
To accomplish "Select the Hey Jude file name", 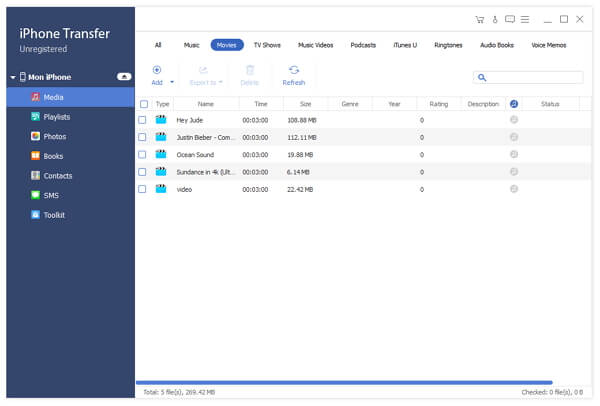I will 190,120.
